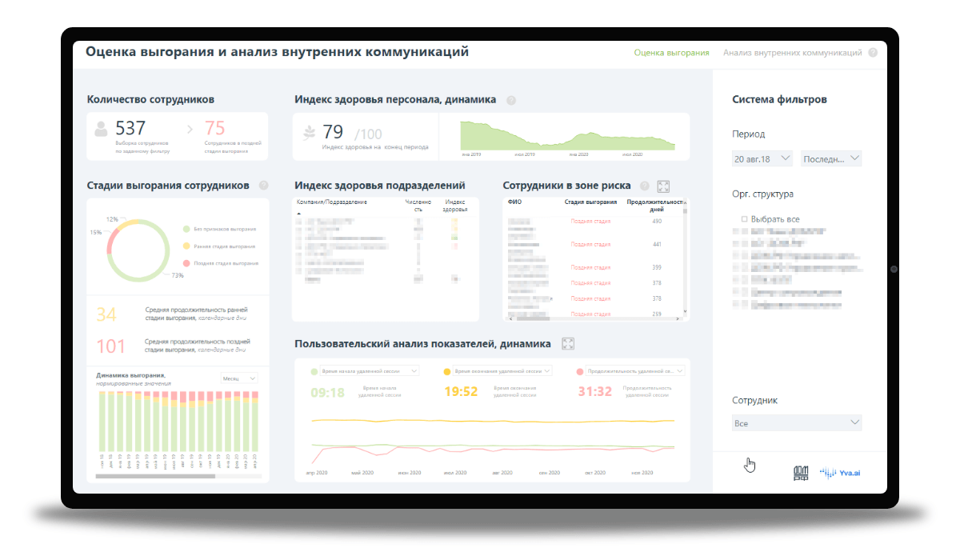This screenshot has height=560, width=960.
Task: Click yellow legend dot Ранняя стадия выгорания
Action: coord(186,246)
